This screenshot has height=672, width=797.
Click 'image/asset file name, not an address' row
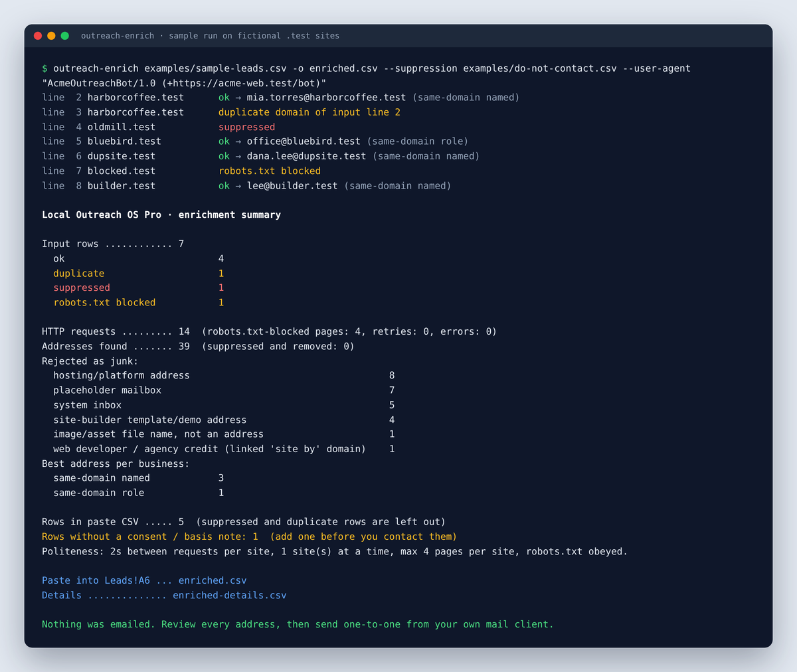point(224,434)
